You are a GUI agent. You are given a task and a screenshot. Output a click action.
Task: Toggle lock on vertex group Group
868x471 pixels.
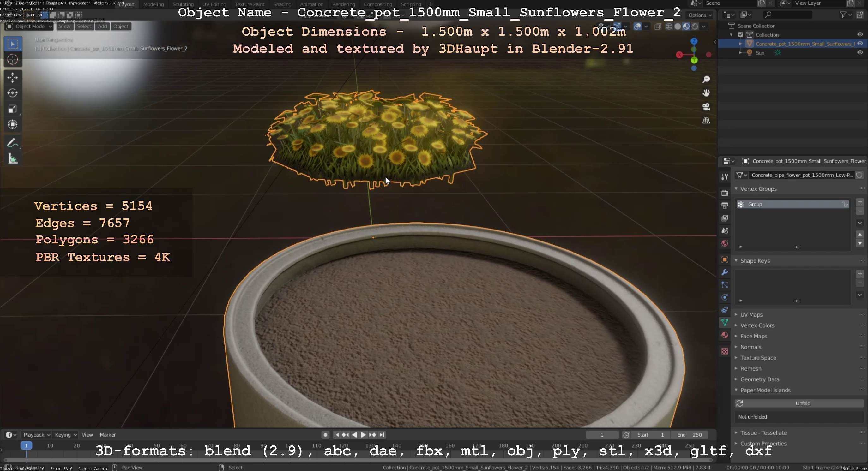[x=845, y=204]
